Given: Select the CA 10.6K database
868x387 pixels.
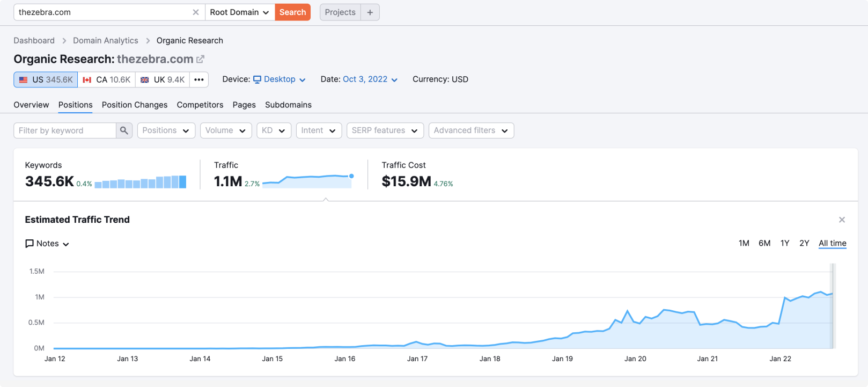Looking at the screenshot, I should click(x=107, y=79).
